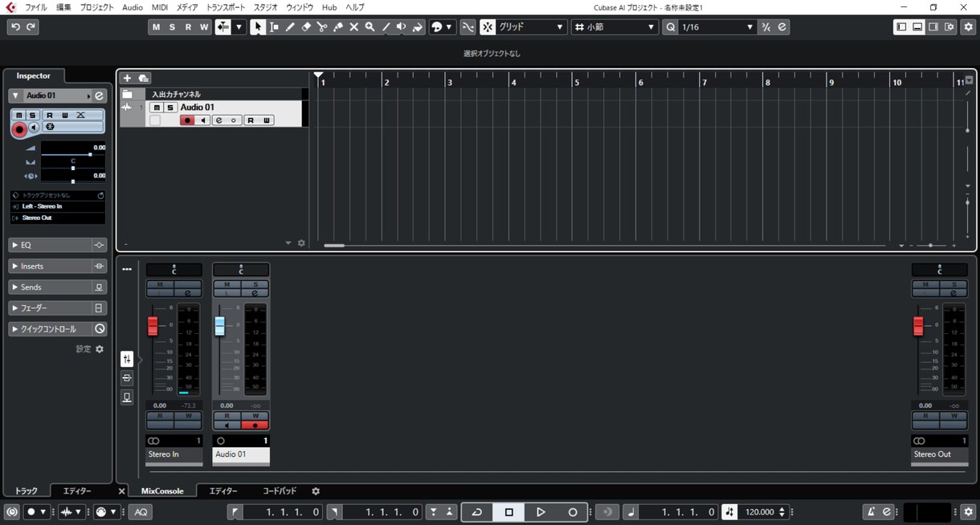Switch to the コードパッド tab
Screen dimensions: 980x525
point(280,491)
